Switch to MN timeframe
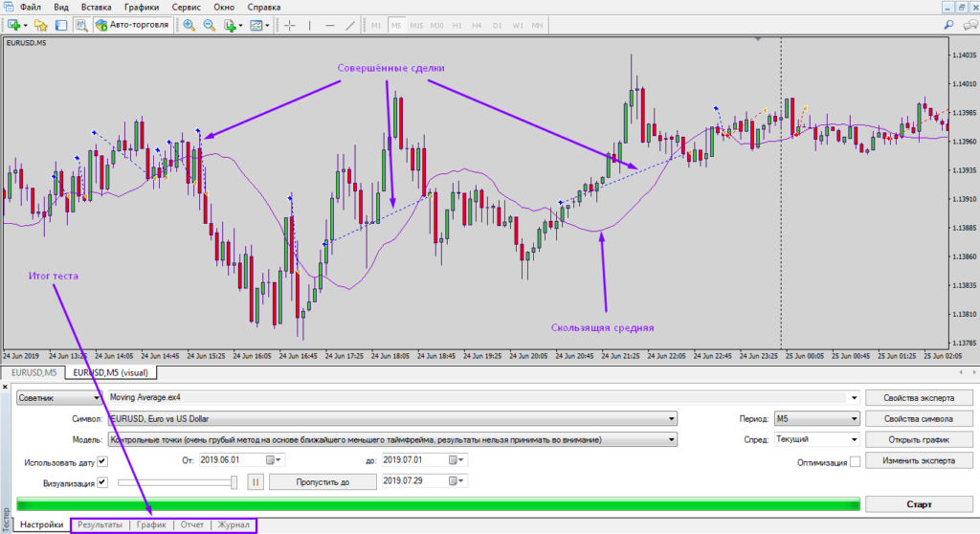The width and height of the screenshot is (980, 534). 538,26
